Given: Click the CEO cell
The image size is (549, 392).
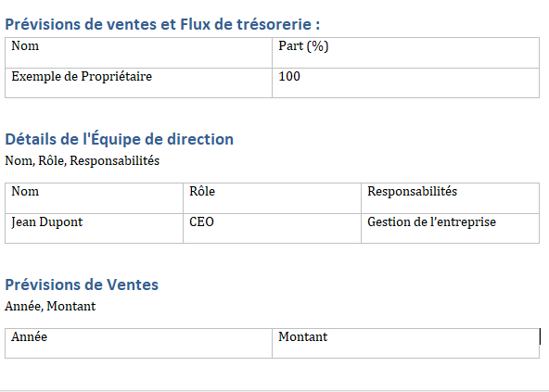Looking at the screenshot, I should click(x=272, y=228).
